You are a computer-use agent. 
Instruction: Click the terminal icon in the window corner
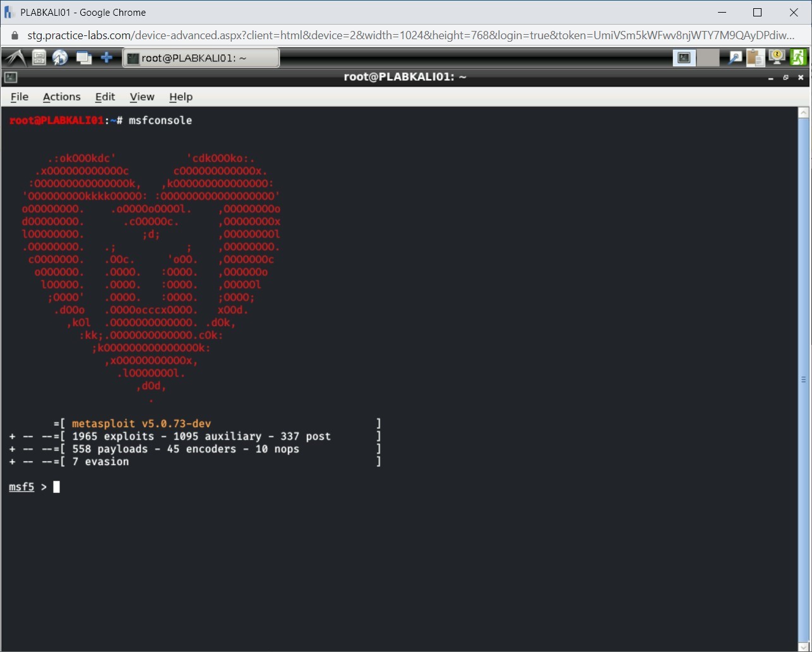click(x=9, y=77)
